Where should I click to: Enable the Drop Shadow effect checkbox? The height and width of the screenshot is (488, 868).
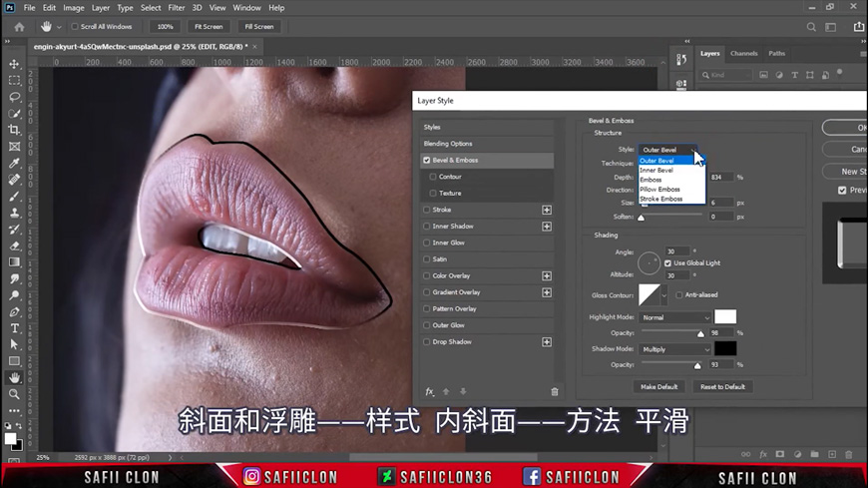click(427, 342)
